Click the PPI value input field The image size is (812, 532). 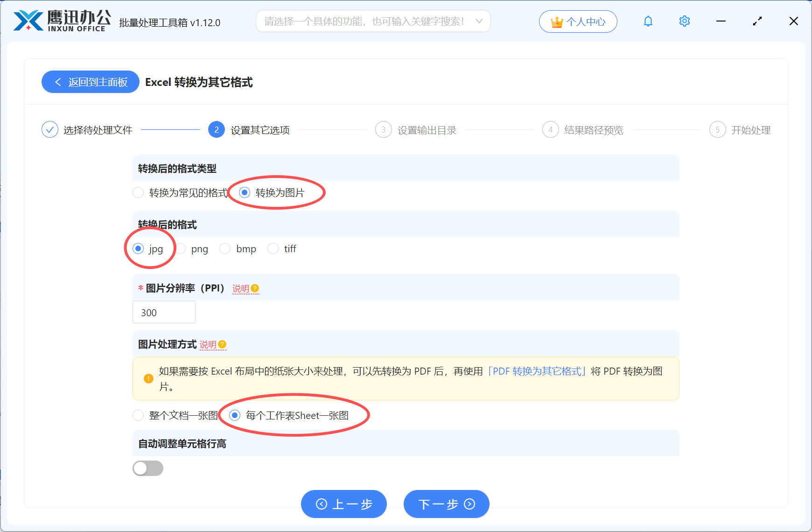point(164,312)
